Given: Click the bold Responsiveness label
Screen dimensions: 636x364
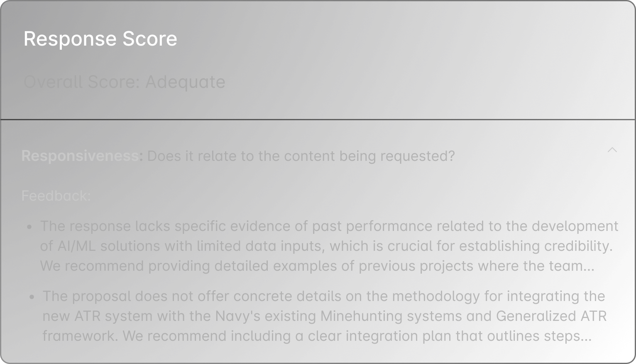Looking at the screenshot, I should [x=82, y=156].
